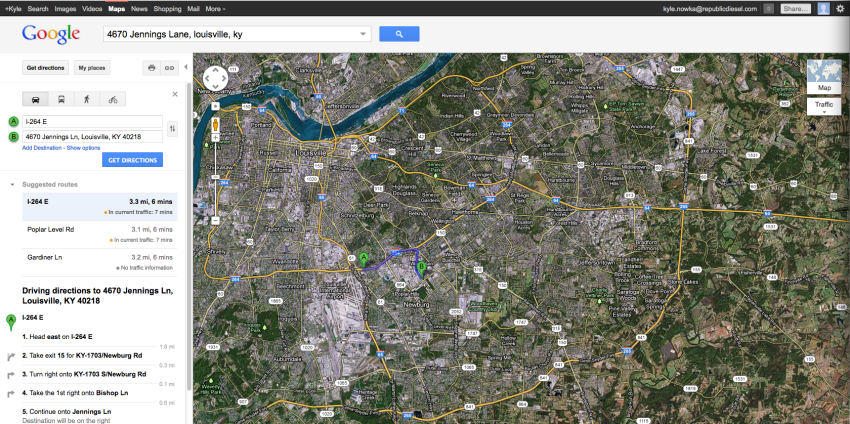Open the settings gear in the top bar
Viewport: 850px width, 424px height.
coord(840,8)
